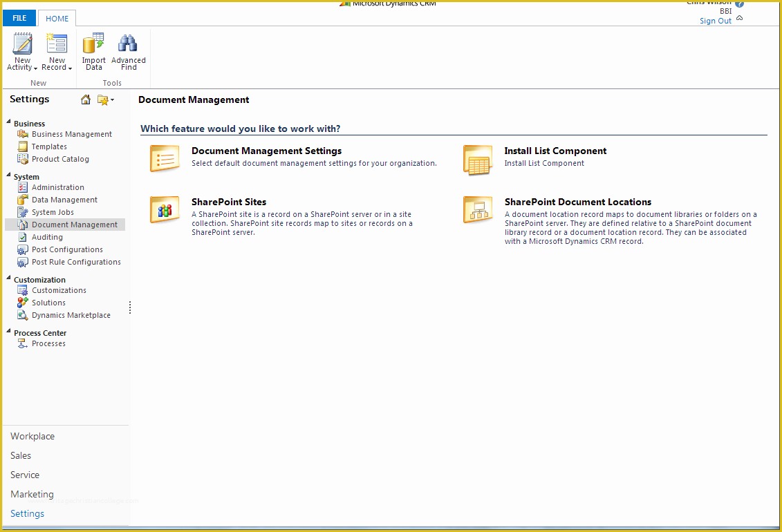The width and height of the screenshot is (782, 532).
Task: Switch to the Sales area
Action: (x=21, y=456)
